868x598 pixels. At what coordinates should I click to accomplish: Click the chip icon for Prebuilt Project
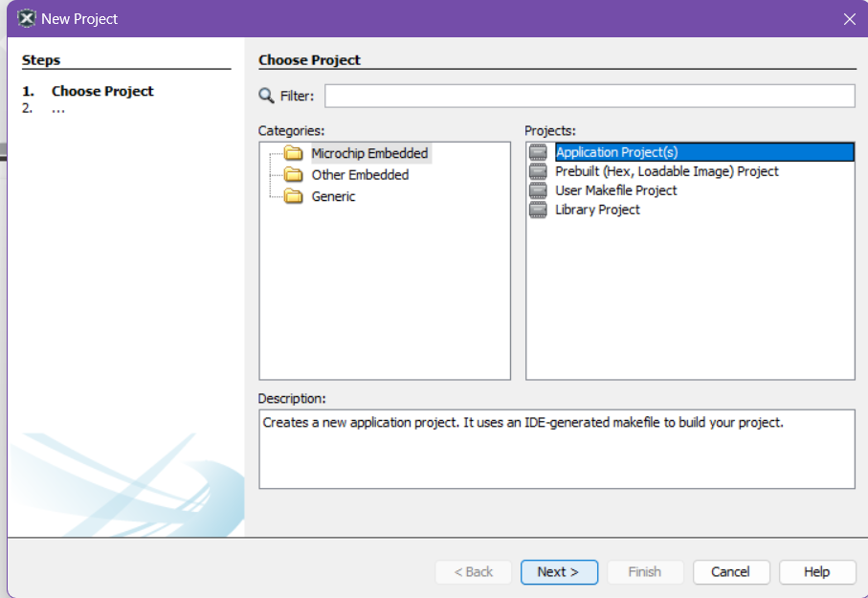click(x=539, y=171)
